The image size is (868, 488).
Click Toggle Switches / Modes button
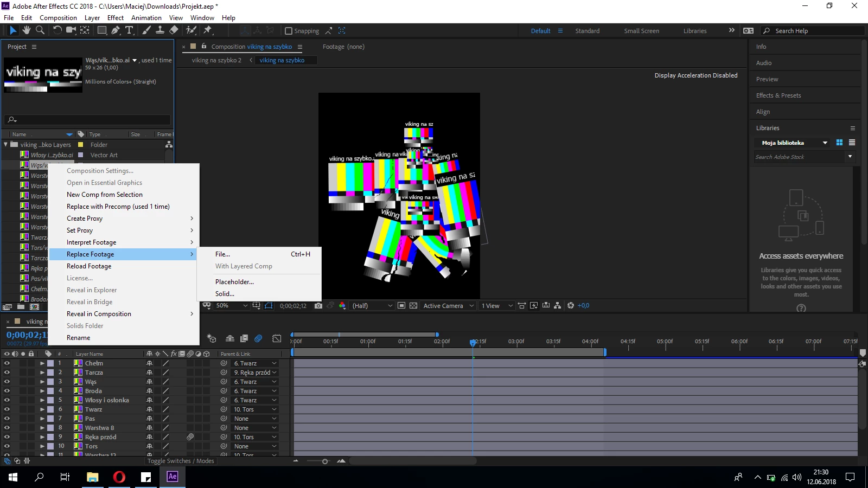(x=181, y=461)
